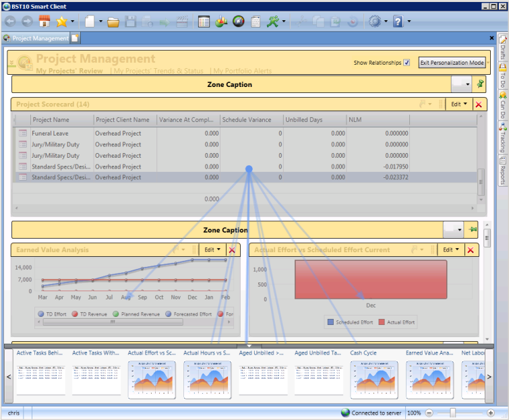This screenshot has height=420, width=509.
Task: Click Exit Personalization Mode button
Action: 452,63
